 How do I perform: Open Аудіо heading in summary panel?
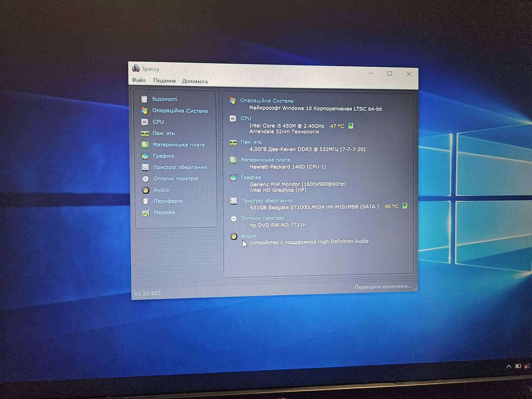[248, 236]
